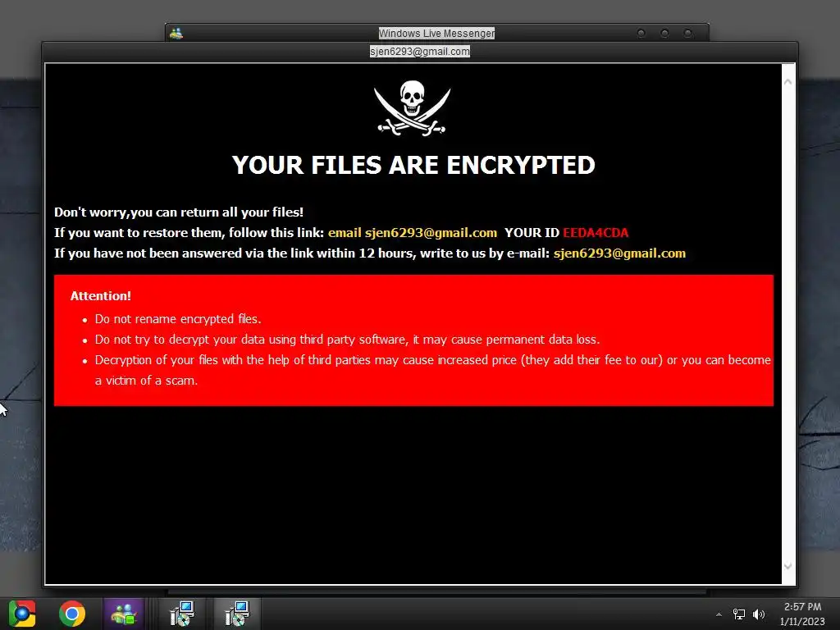Screen dimensions: 840x630
Task: Click the pirate skull and swords logo
Action: (x=413, y=107)
